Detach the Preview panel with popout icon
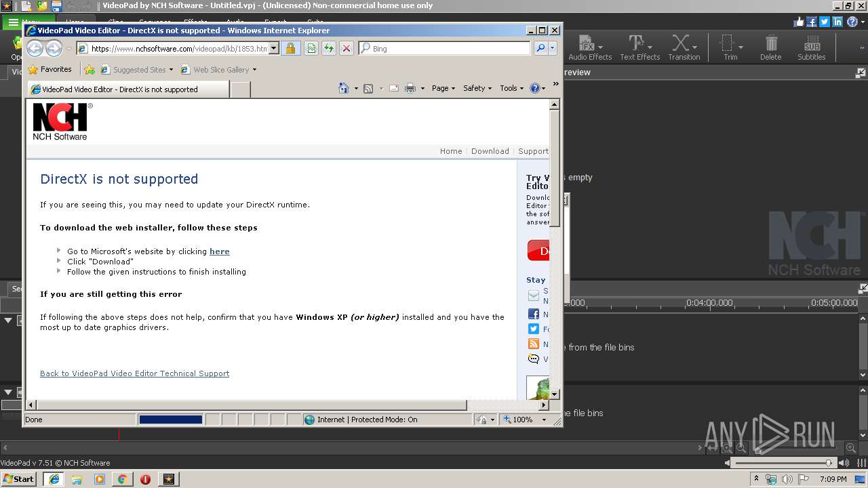This screenshot has height=488, width=868. (861, 73)
